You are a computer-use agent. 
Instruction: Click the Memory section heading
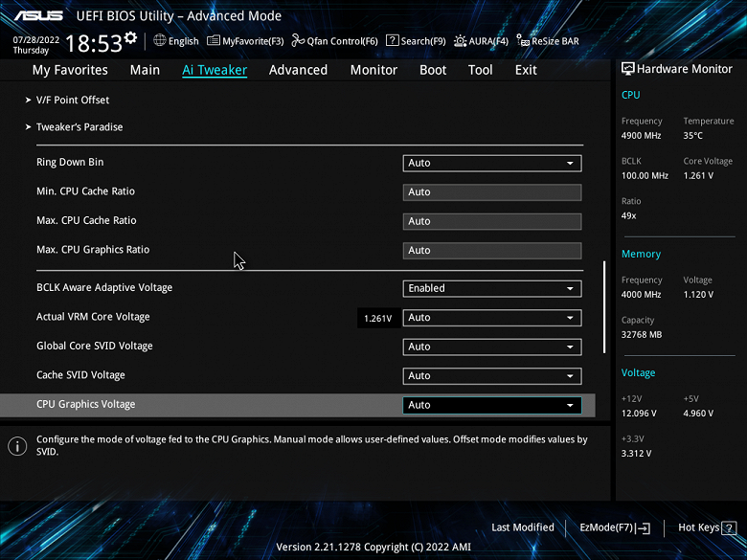[x=641, y=255]
